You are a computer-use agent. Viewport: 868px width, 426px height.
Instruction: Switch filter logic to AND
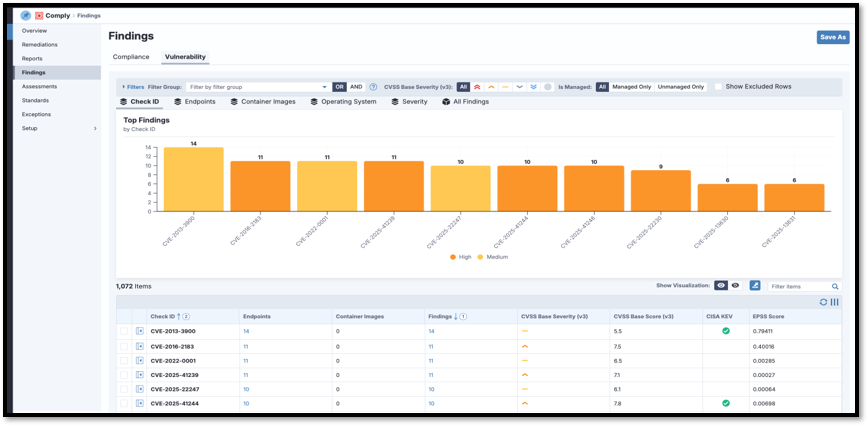pyautogui.click(x=356, y=87)
